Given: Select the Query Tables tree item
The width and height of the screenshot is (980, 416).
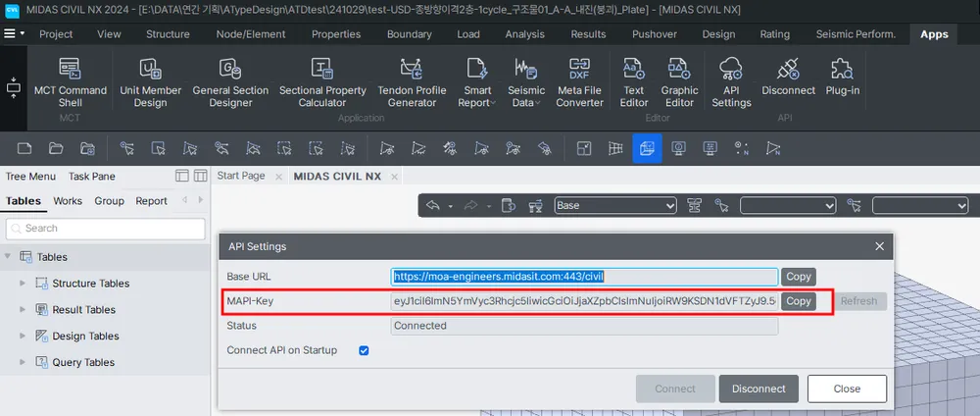Looking at the screenshot, I should click(83, 362).
